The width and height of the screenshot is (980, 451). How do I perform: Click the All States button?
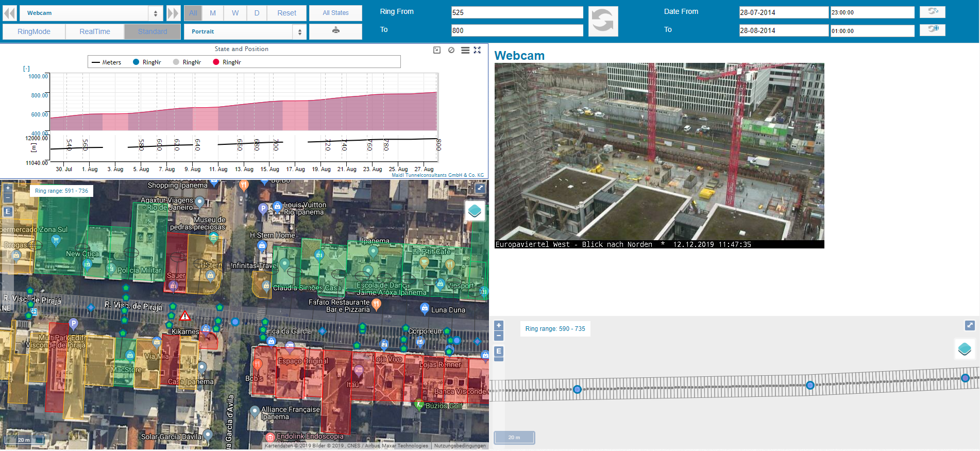pos(335,13)
